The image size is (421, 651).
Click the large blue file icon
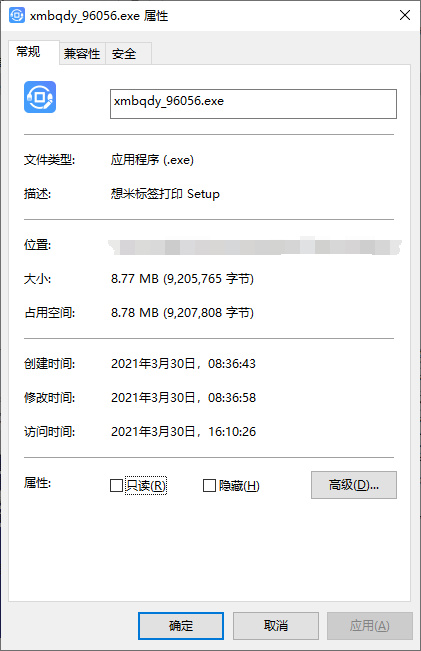[40, 97]
